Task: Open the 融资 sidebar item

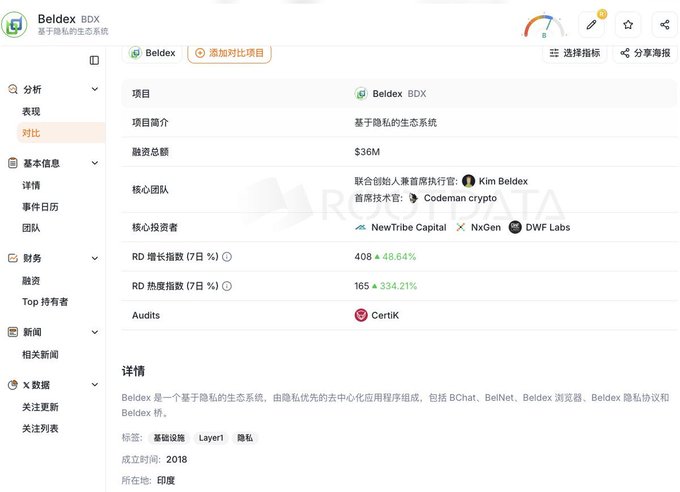Action: point(31,281)
